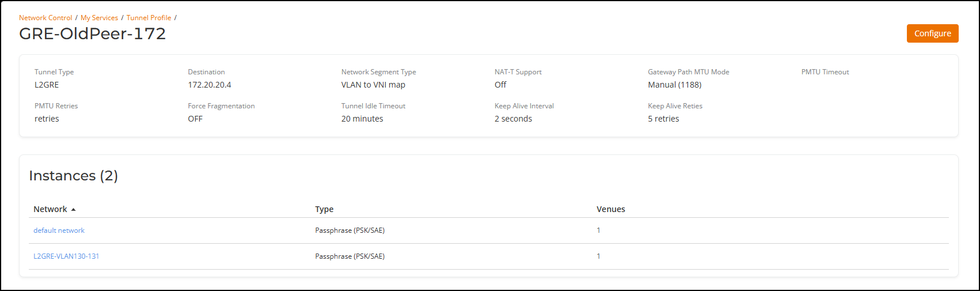Click venue count for L2GRE-VLAN130-131 row

click(x=598, y=256)
